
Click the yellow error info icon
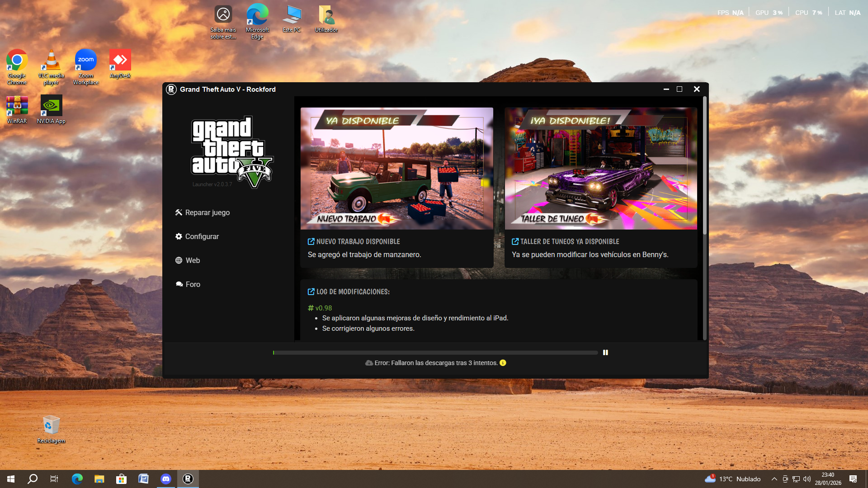tap(503, 363)
